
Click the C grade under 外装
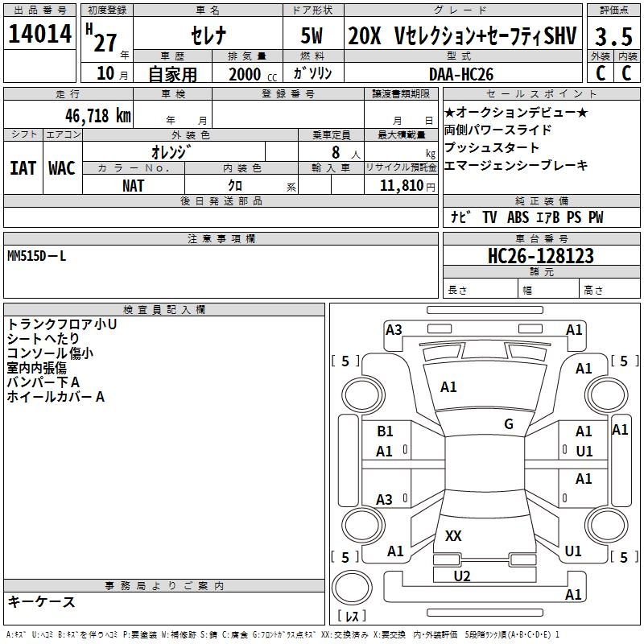tap(601, 73)
